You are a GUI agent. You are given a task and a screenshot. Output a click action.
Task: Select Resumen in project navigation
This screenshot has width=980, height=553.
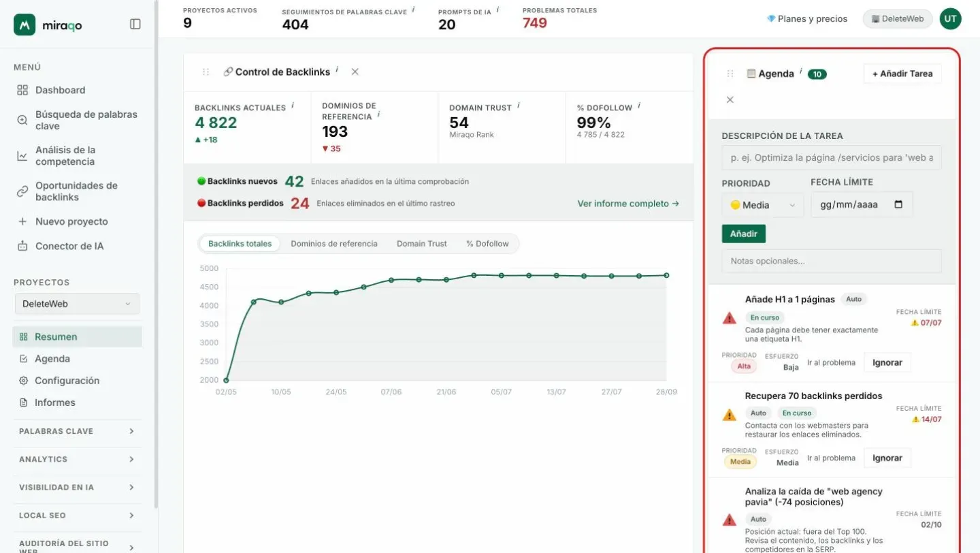pos(77,336)
